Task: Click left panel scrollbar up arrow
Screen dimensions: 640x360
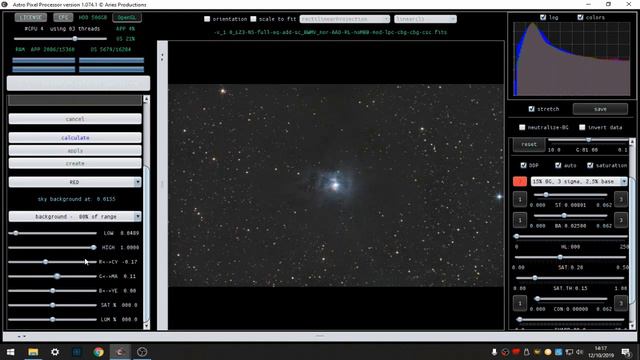Action: (146, 99)
